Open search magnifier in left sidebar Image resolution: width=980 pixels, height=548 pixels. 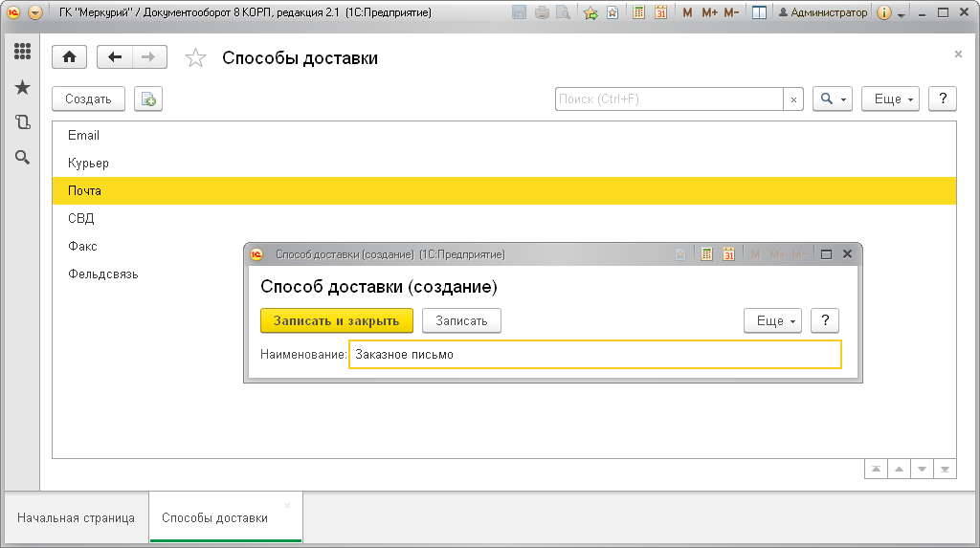pyautogui.click(x=23, y=158)
